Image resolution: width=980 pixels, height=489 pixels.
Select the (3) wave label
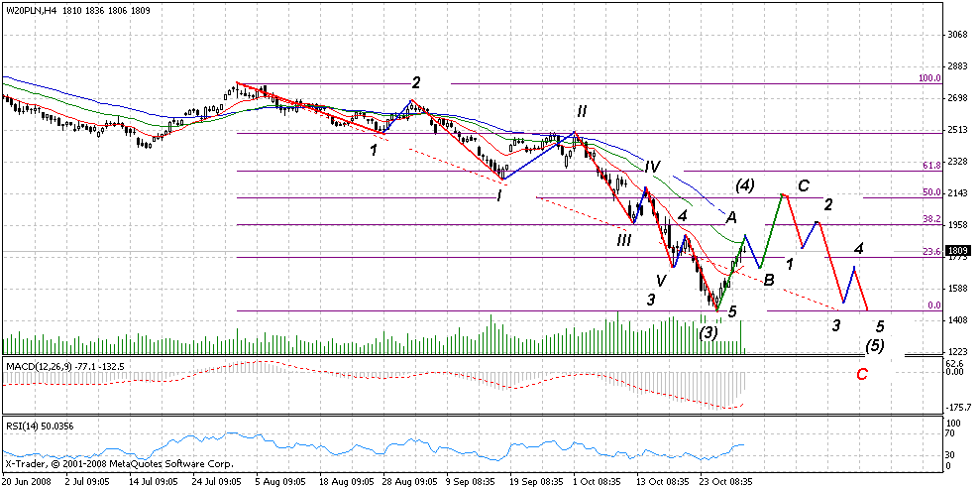click(708, 332)
